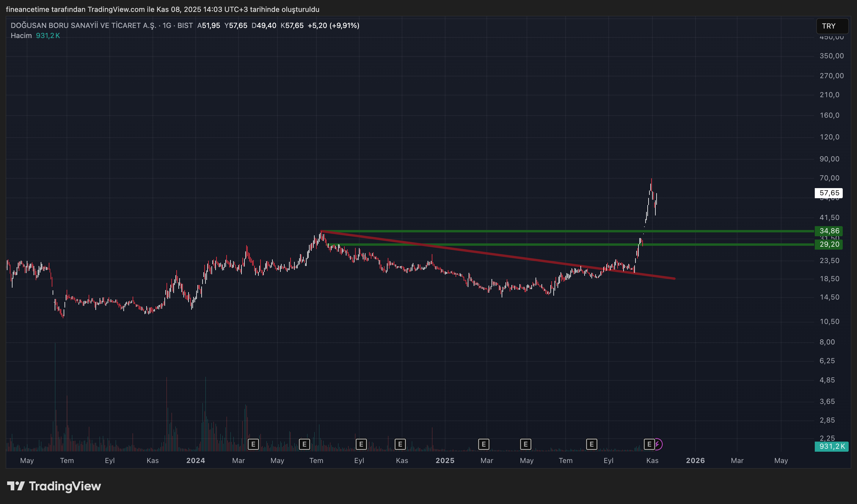Select the 29,20 green price label
The image size is (857, 504).
(x=829, y=244)
